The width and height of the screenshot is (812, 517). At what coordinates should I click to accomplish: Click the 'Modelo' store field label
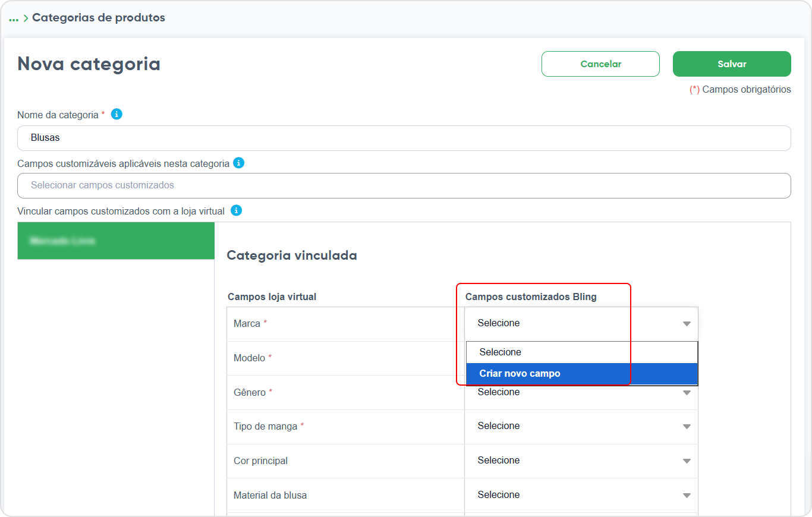250,358
